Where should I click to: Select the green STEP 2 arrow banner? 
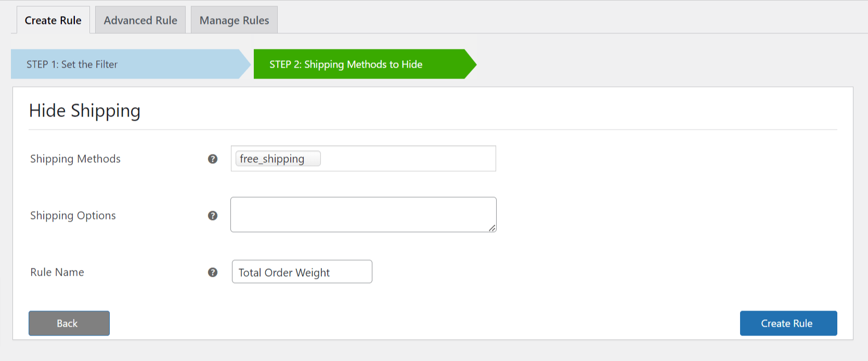(x=346, y=64)
